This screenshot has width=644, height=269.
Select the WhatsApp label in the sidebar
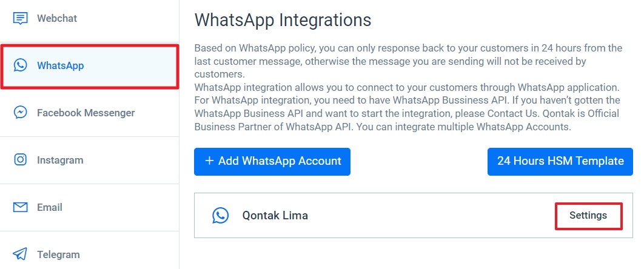61,65
